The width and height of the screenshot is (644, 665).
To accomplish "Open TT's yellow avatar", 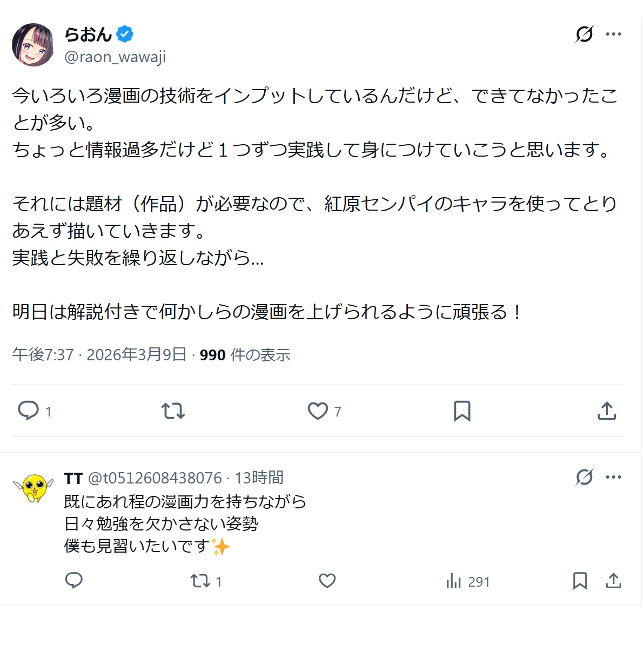I will click(33, 488).
